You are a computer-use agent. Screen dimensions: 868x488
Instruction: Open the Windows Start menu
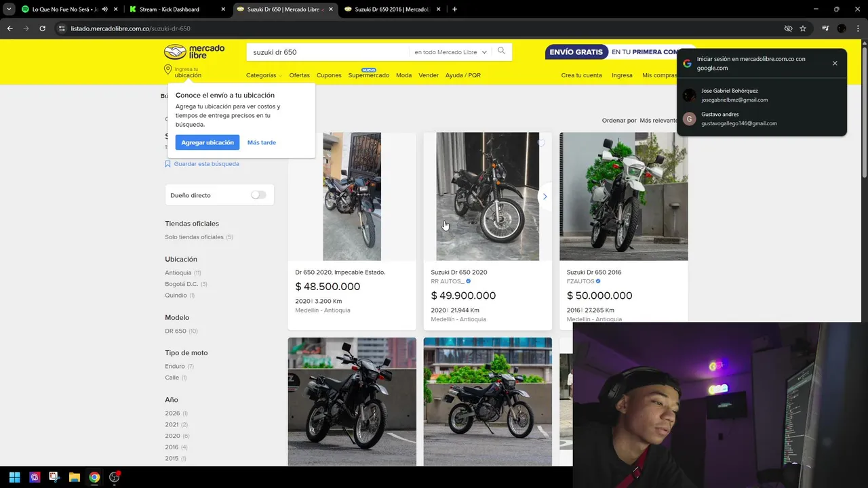coord(14,477)
